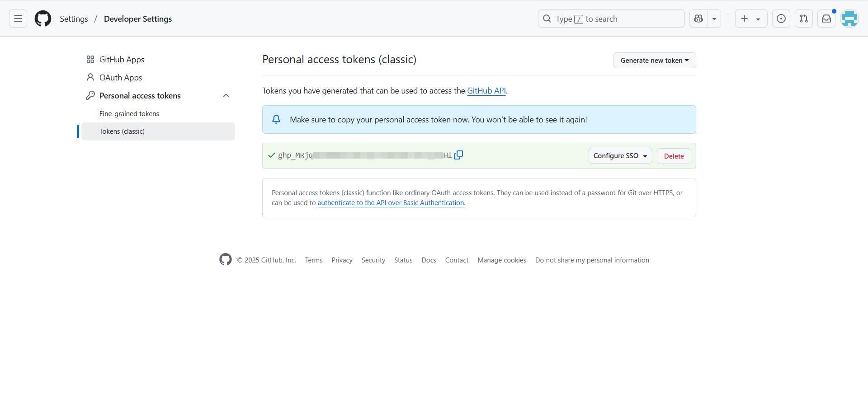Image resolution: width=868 pixels, height=412 pixels.
Task: Copy the new personal access token
Action: click(x=458, y=154)
